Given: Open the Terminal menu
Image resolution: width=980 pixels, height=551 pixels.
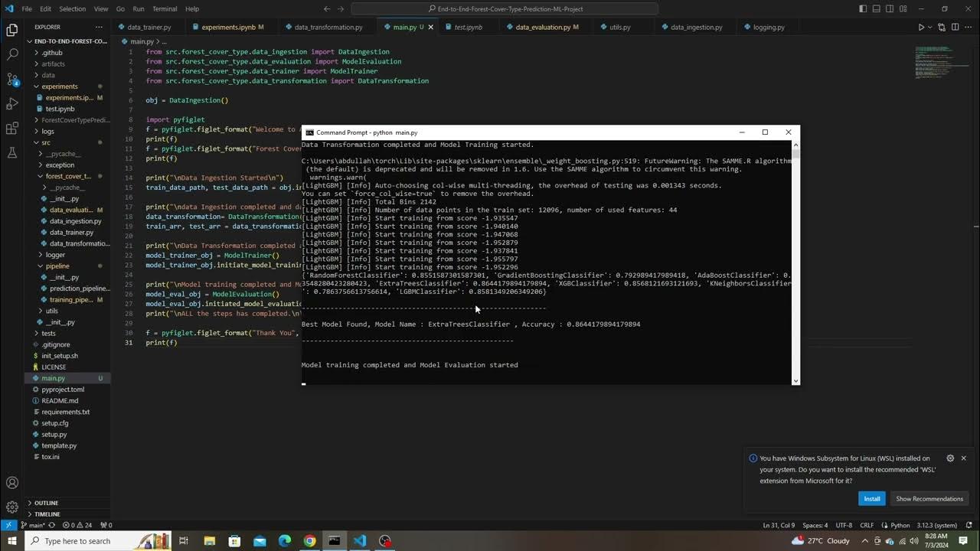Looking at the screenshot, I should pyautogui.click(x=165, y=8).
